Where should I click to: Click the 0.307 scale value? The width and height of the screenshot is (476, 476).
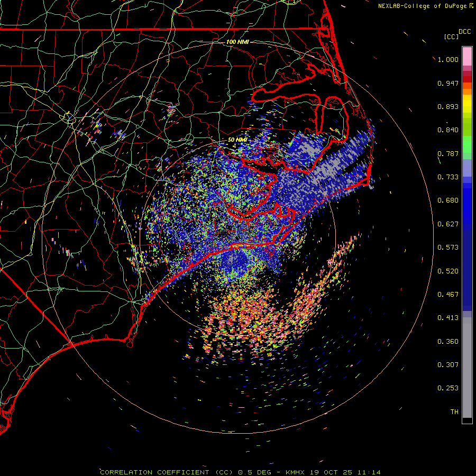(448, 365)
